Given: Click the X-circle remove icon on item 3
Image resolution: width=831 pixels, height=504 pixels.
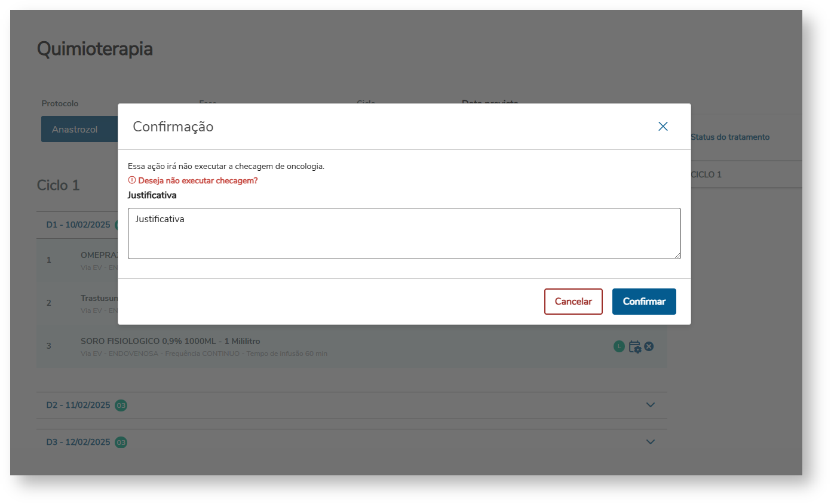Looking at the screenshot, I should 649,346.
